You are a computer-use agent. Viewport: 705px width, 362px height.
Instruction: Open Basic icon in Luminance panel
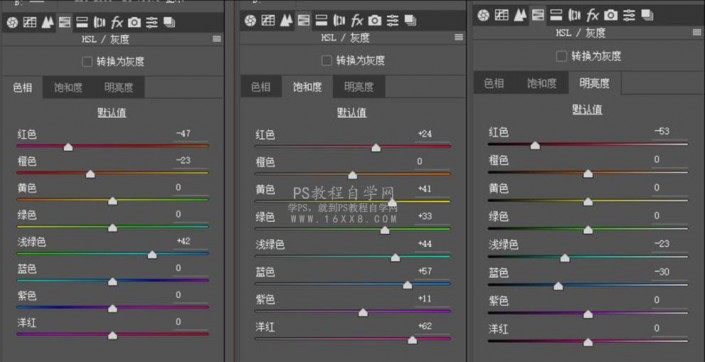pos(483,15)
